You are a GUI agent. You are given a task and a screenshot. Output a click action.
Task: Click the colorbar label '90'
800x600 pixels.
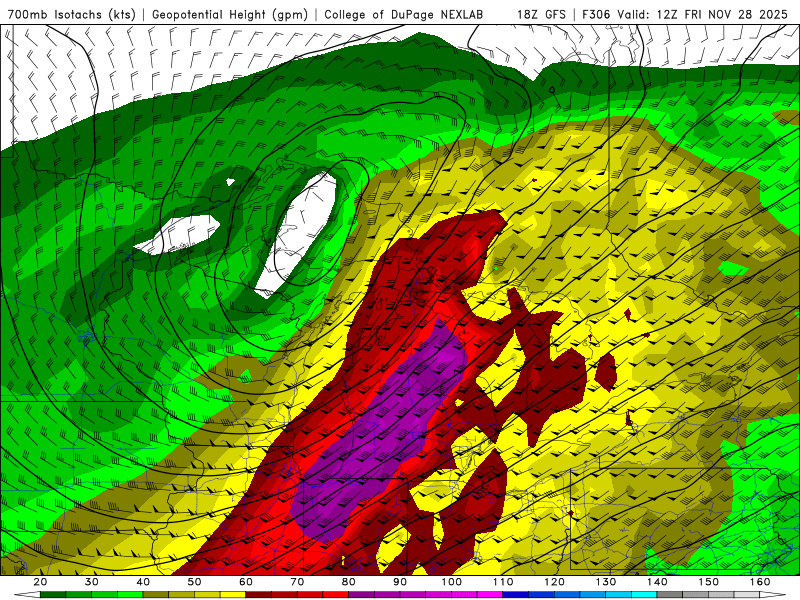(x=400, y=582)
